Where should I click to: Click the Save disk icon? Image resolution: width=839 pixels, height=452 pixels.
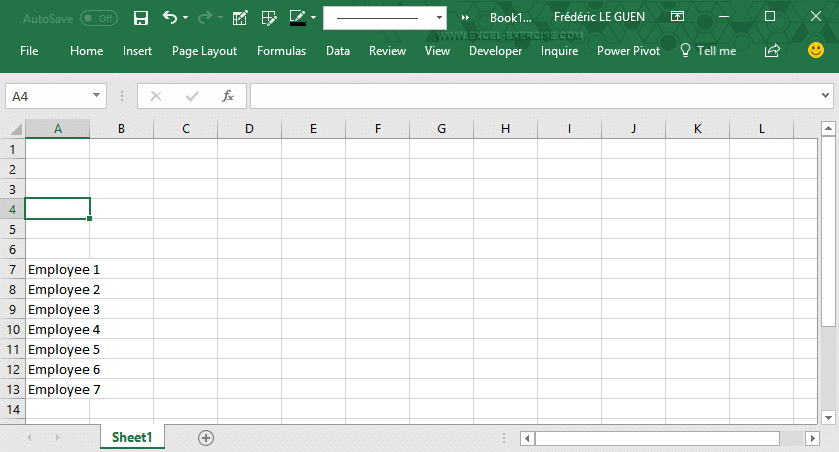click(141, 18)
